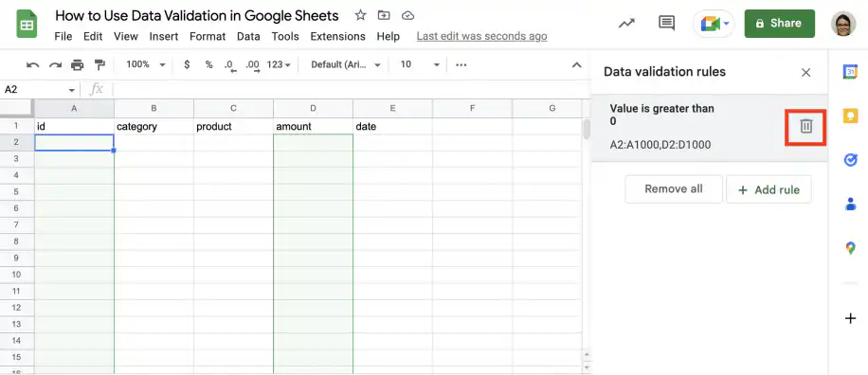Screen dimensions: 868x375
Task: Click the vertical scrollbar thumb
Action: [587, 129]
